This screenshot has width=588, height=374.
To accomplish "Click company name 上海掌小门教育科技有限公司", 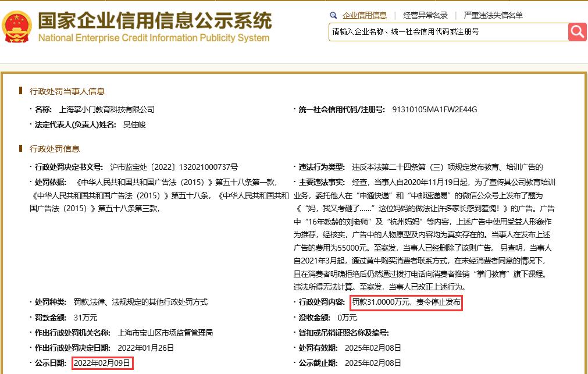I will (x=107, y=109).
